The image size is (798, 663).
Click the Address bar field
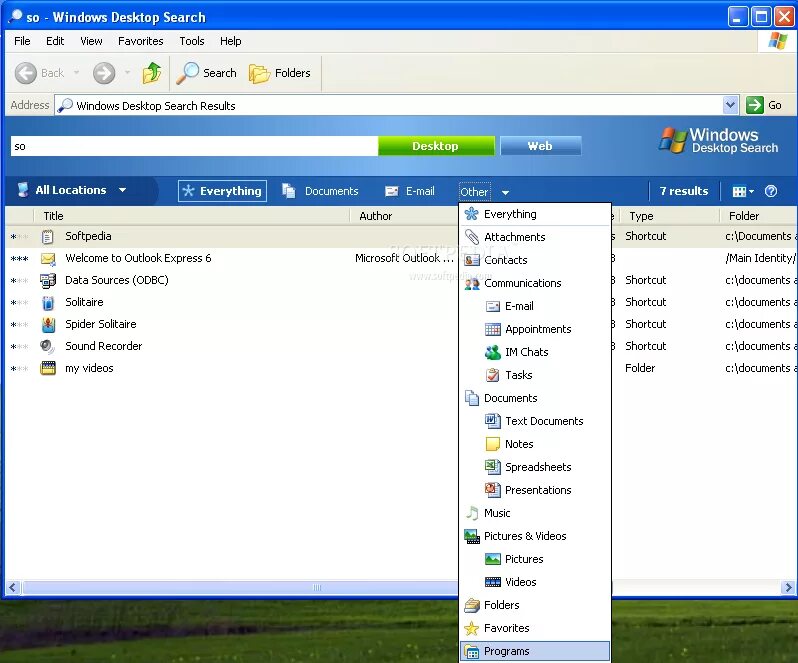[x=389, y=106]
